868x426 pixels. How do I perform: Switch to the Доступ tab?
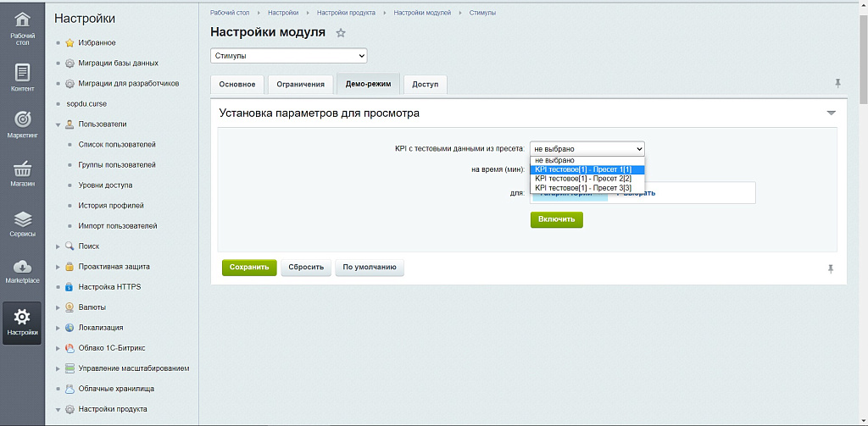point(425,85)
